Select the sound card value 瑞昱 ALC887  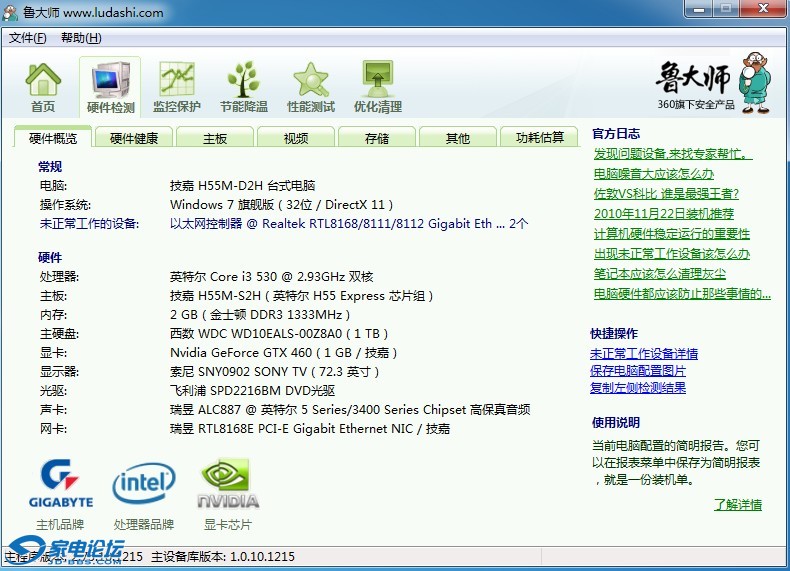click(x=350, y=410)
